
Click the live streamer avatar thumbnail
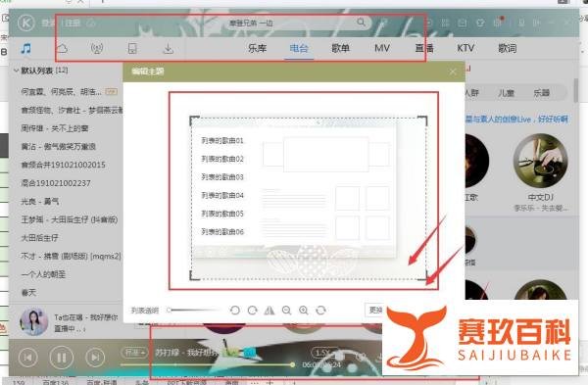(33, 322)
